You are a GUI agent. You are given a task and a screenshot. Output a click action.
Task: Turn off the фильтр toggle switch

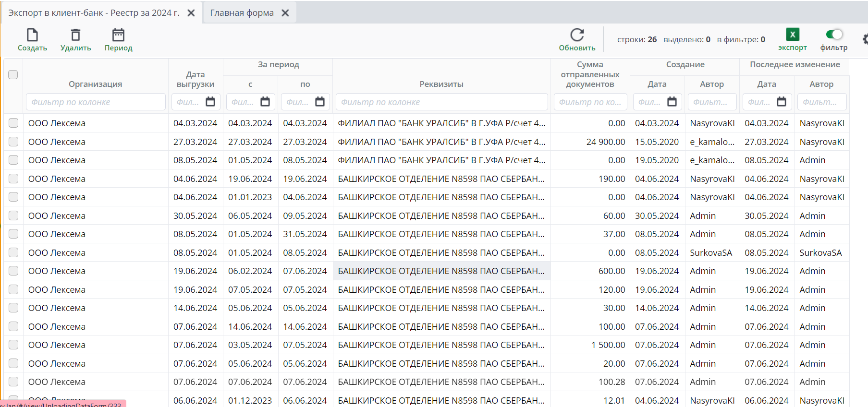tap(834, 34)
